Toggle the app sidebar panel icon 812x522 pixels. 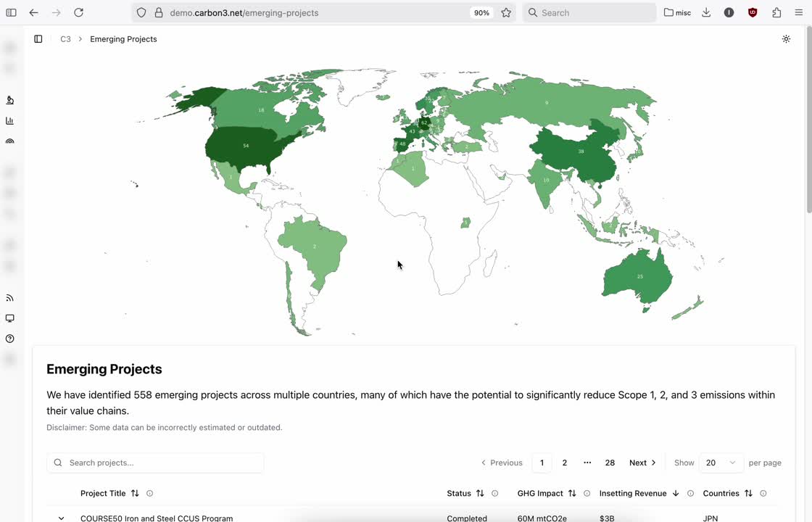point(38,39)
